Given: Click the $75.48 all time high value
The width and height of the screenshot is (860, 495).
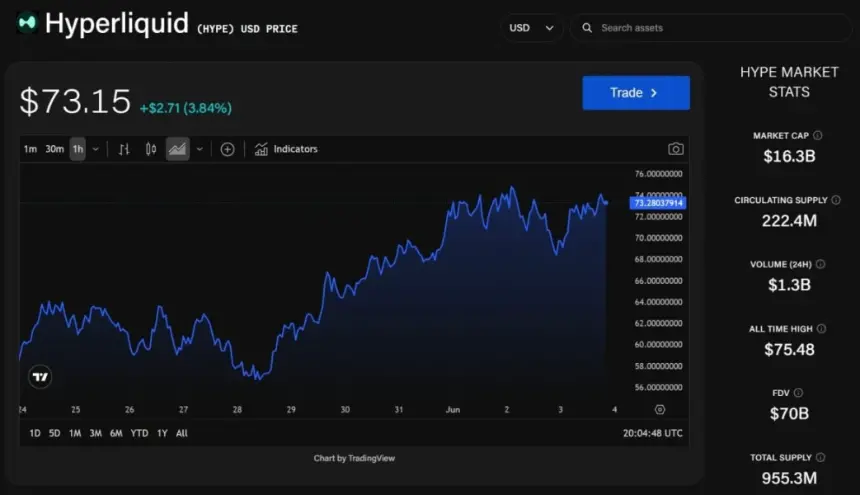Looking at the screenshot, I should point(789,350).
